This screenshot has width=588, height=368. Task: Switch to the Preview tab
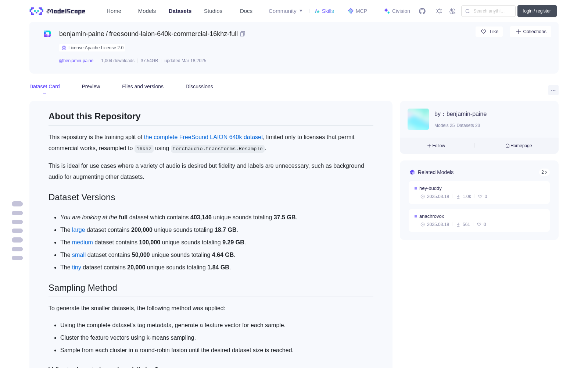click(x=91, y=86)
